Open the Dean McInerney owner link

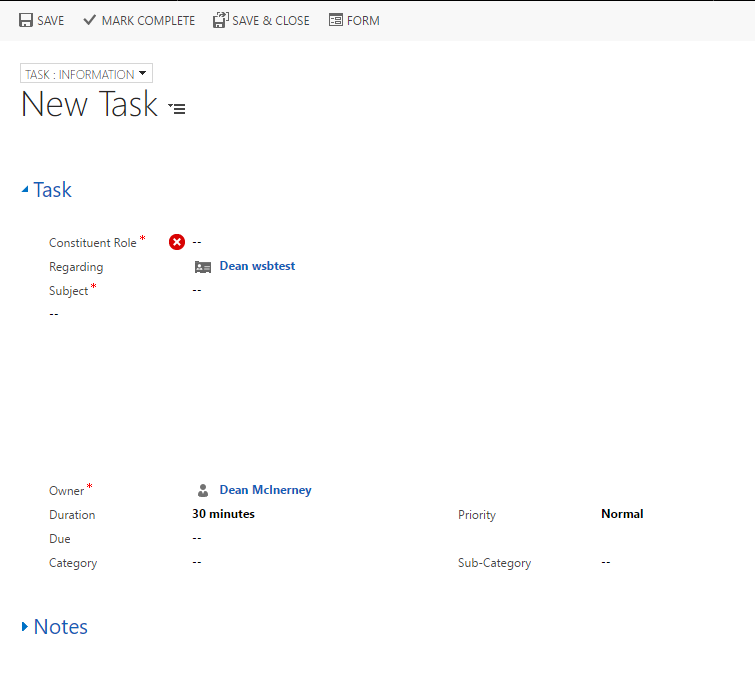(x=265, y=490)
